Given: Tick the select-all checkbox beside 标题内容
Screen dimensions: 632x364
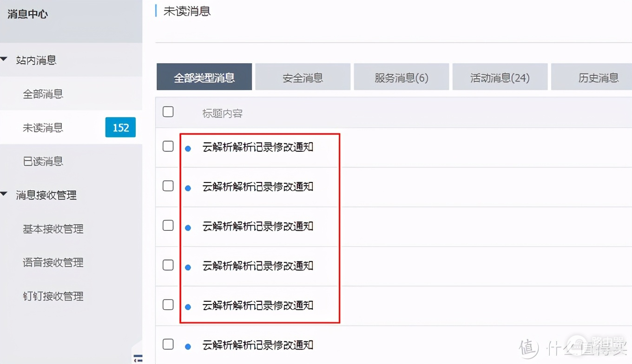Looking at the screenshot, I should coord(168,111).
